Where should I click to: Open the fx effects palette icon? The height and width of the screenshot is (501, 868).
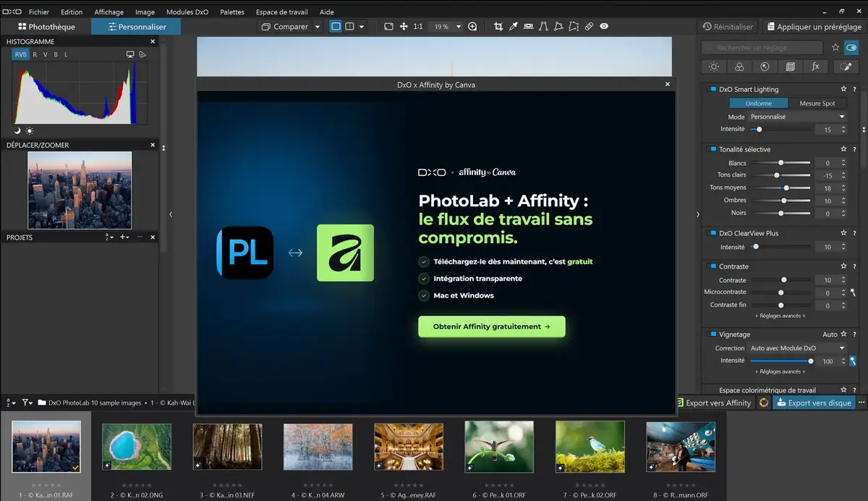[x=815, y=67]
